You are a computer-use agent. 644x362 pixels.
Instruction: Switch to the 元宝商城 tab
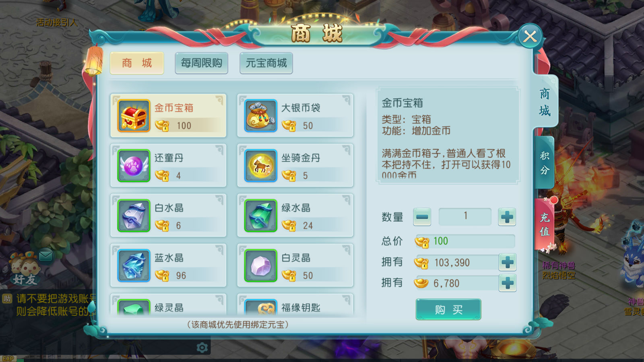pos(266,63)
